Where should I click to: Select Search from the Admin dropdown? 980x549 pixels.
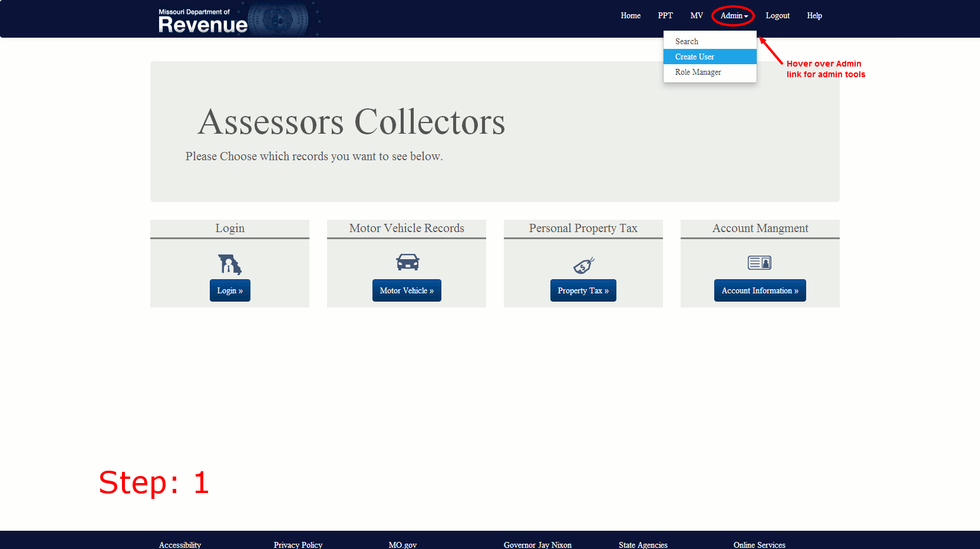click(x=687, y=41)
